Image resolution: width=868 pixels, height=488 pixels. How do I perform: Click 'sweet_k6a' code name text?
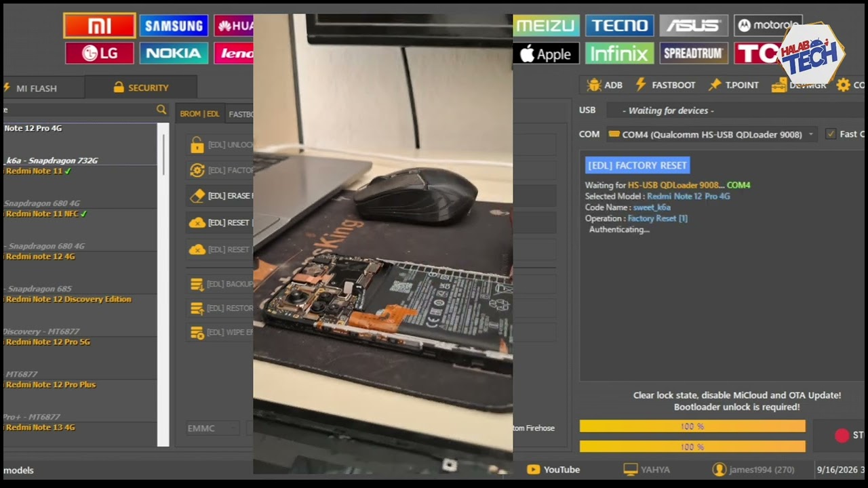point(652,207)
